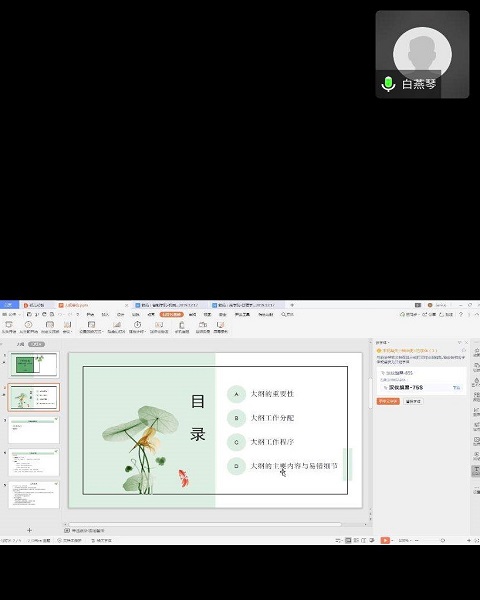Viewport: 480px width, 600px height.
Task: Click the hide slide ribbon icon
Action: click(x=117, y=327)
